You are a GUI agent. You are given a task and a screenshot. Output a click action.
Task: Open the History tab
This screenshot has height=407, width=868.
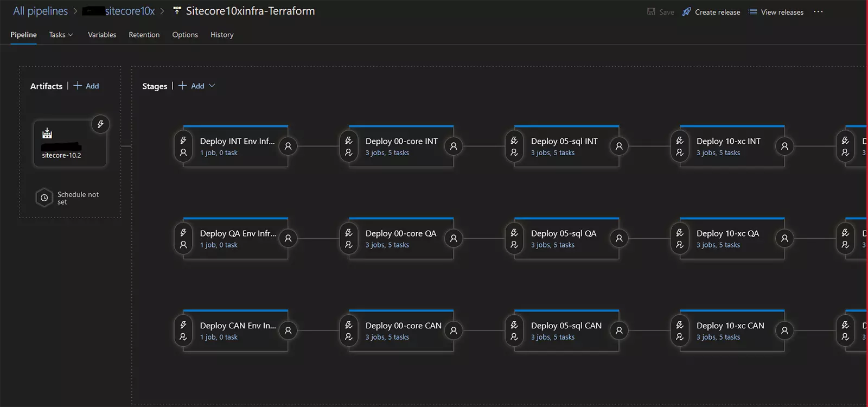222,35
